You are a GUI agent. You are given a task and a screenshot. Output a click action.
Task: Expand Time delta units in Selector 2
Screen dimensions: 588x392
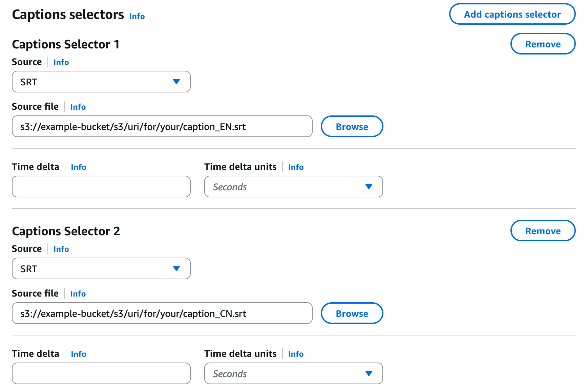point(293,374)
